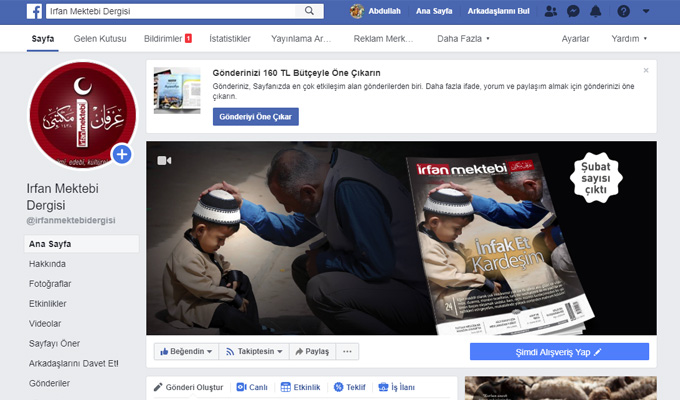Expand the Daha Fazla dropdown

[463, 39]
